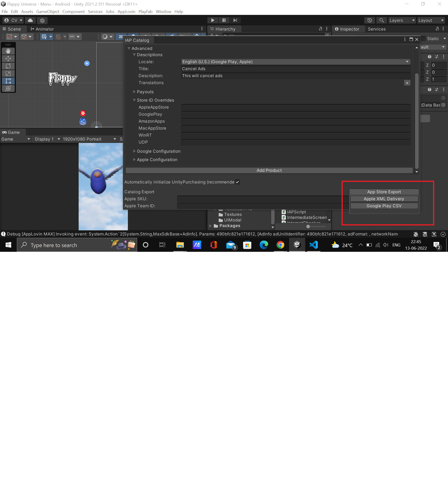Open Google Chrome from taskbar
The width and height of the screenshot is (448, 484).
tap(280, 245)
